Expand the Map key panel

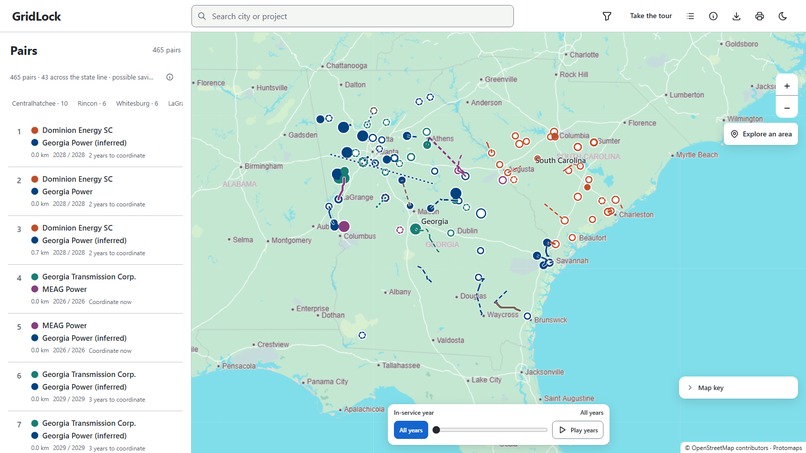(x=738, y=388)
